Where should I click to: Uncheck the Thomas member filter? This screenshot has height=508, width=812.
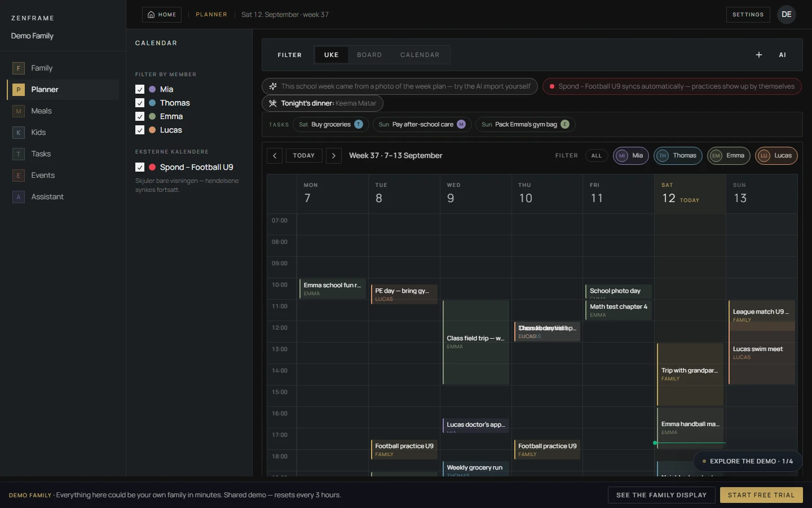pyautogui.click(x=140, y=103)
